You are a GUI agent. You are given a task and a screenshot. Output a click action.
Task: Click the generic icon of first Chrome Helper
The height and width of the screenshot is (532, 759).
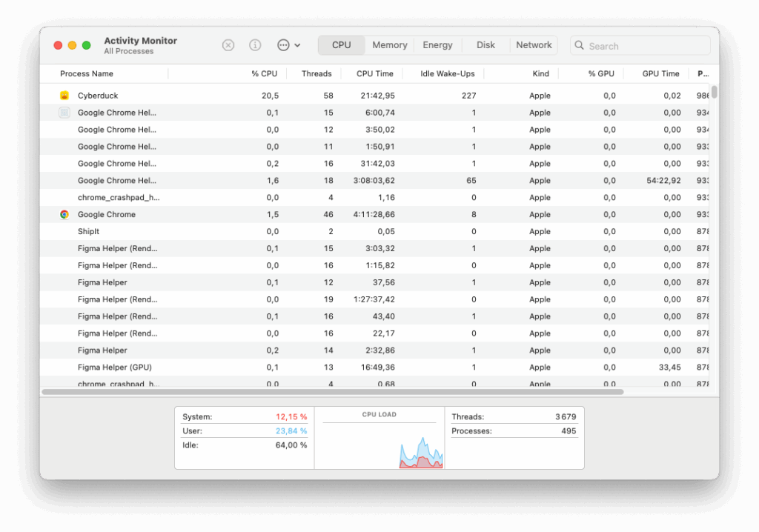(x=64, y=113)
